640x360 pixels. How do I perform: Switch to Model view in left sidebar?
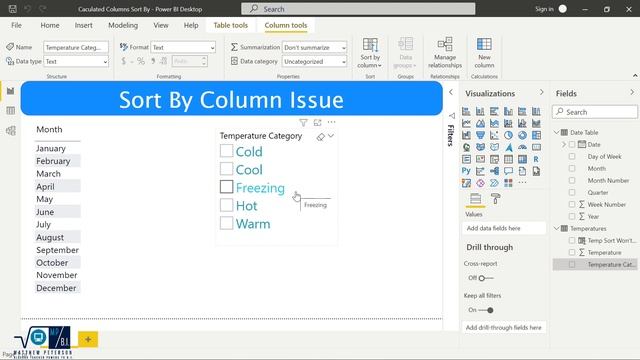click(11, 131)
